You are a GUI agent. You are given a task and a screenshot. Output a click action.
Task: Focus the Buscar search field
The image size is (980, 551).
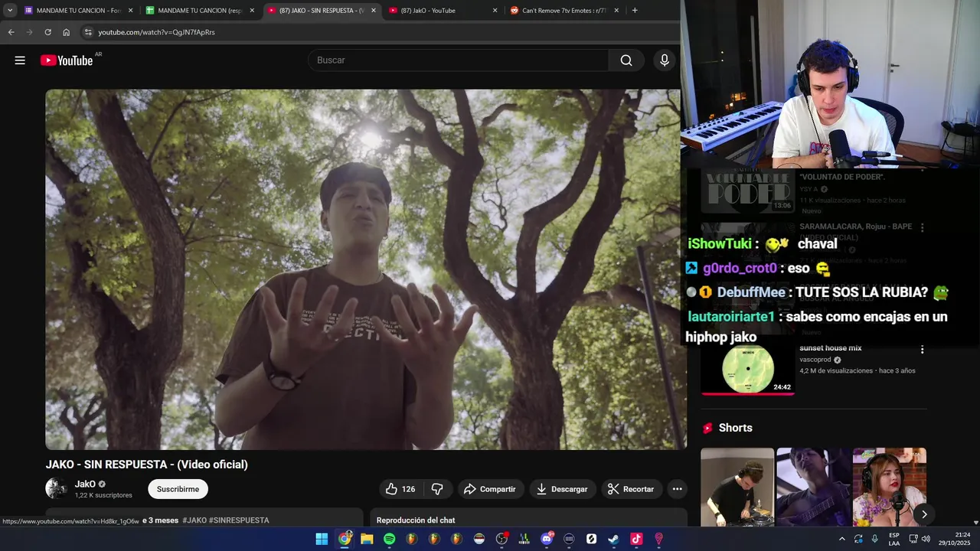458,60
